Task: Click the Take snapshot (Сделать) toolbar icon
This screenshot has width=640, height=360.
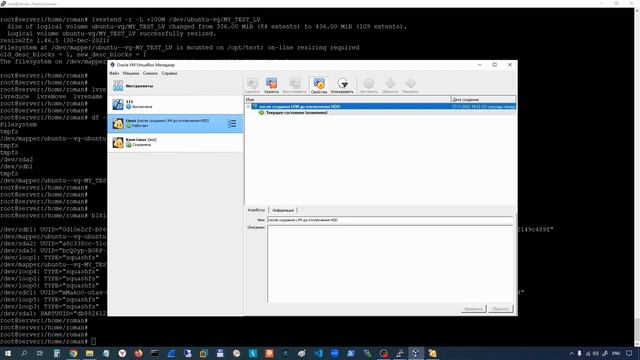Action: click(x=252, y=86)
